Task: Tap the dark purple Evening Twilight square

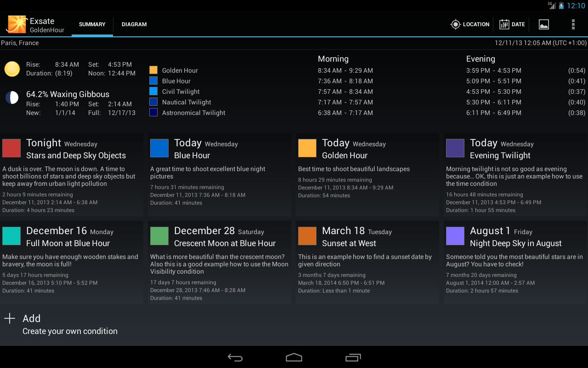Action: tap(455, 148)
